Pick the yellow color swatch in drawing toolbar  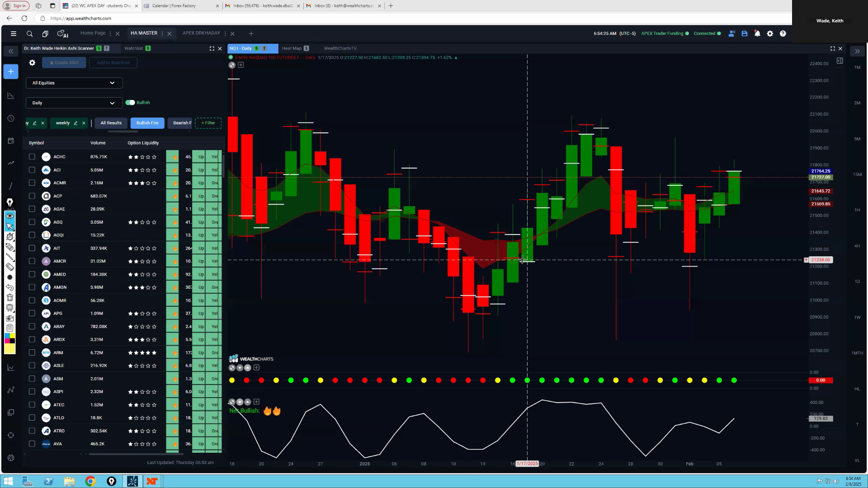[x=9, y=349]
